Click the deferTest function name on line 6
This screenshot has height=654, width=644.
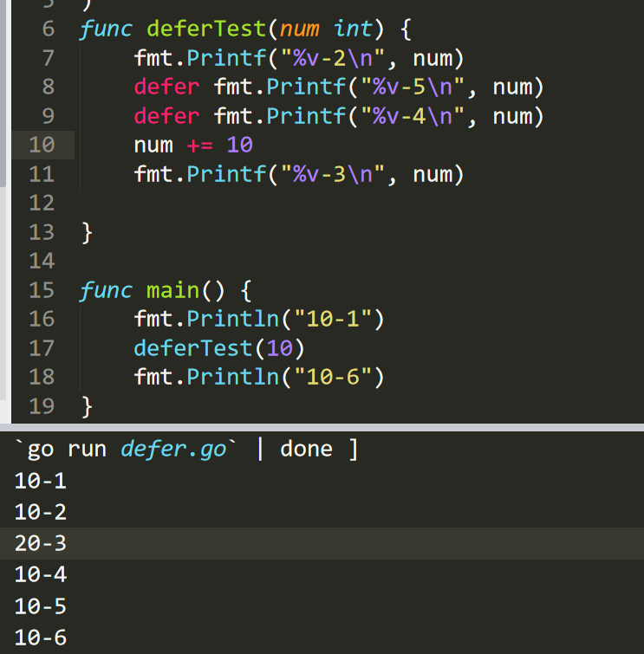click(x=206, y=29)
